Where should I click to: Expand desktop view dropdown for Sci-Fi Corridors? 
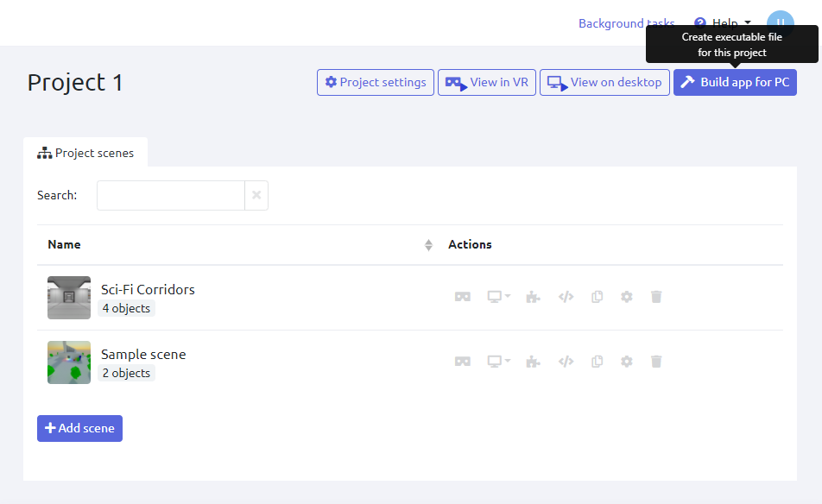click(x=498, y=297)
